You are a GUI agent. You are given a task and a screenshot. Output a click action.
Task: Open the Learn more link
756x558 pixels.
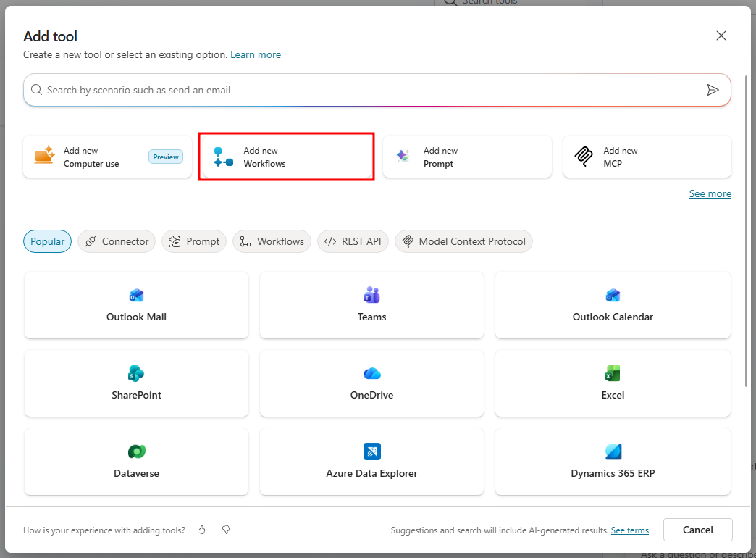[x=256, y=54]
